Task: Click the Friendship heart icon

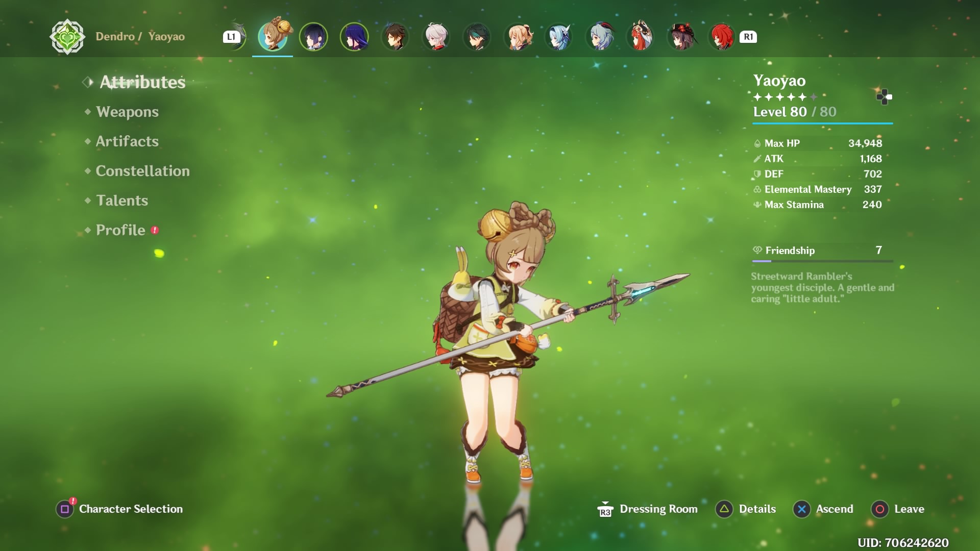Action: pyautogui.click(x=757, y=250)
